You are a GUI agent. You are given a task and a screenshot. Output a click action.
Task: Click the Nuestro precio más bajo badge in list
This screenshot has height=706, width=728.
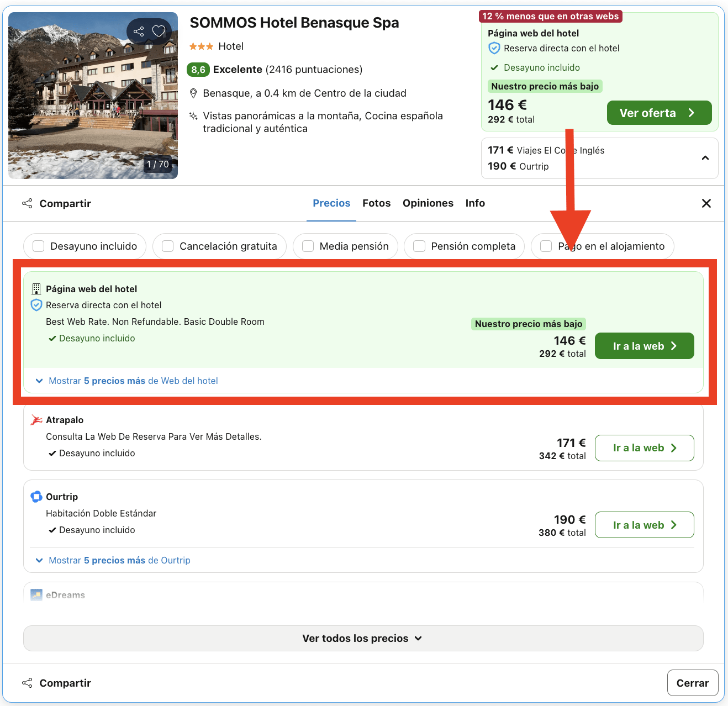click(x=529, y=324)
